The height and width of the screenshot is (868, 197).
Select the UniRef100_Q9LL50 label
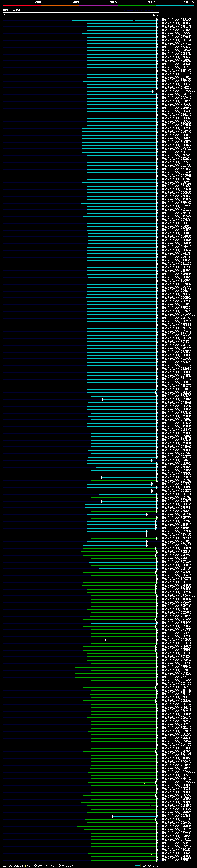[x=176, y=54]
